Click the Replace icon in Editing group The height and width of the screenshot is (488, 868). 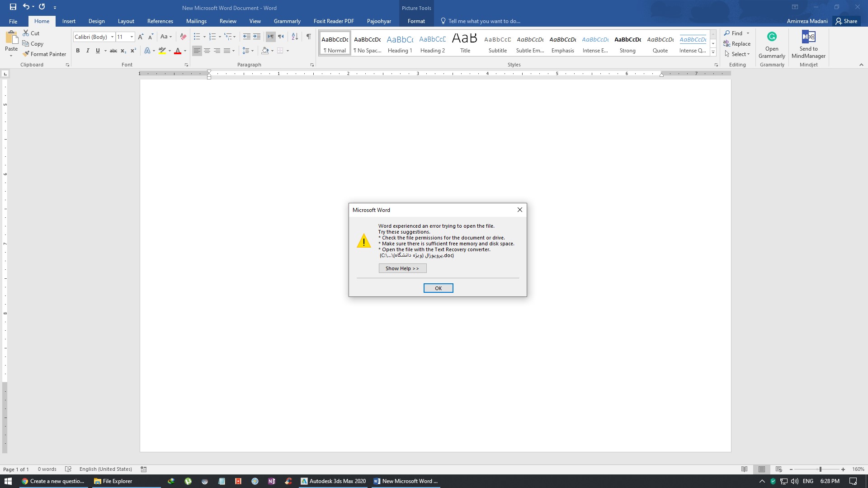point(726,43)
